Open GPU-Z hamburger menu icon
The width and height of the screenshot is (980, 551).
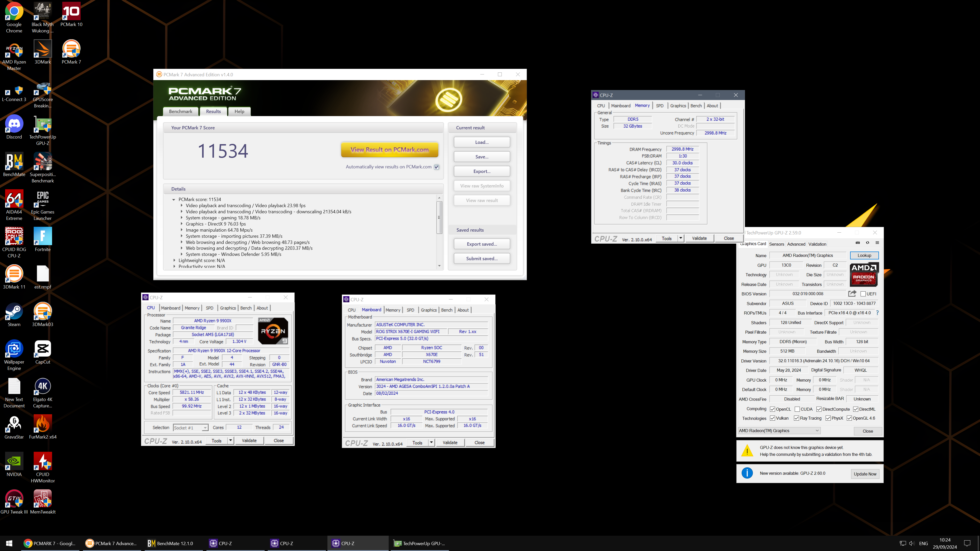(877, 243)
